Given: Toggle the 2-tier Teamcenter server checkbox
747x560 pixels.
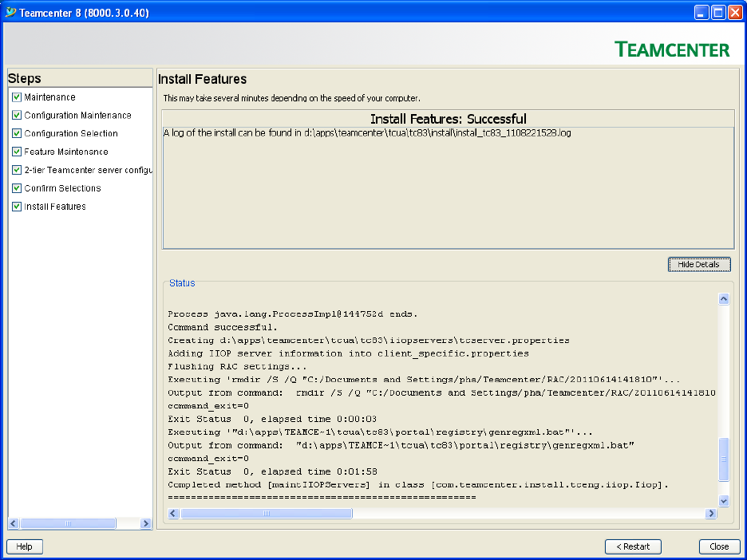Looking at the screenshot, I should click(17, 170).
